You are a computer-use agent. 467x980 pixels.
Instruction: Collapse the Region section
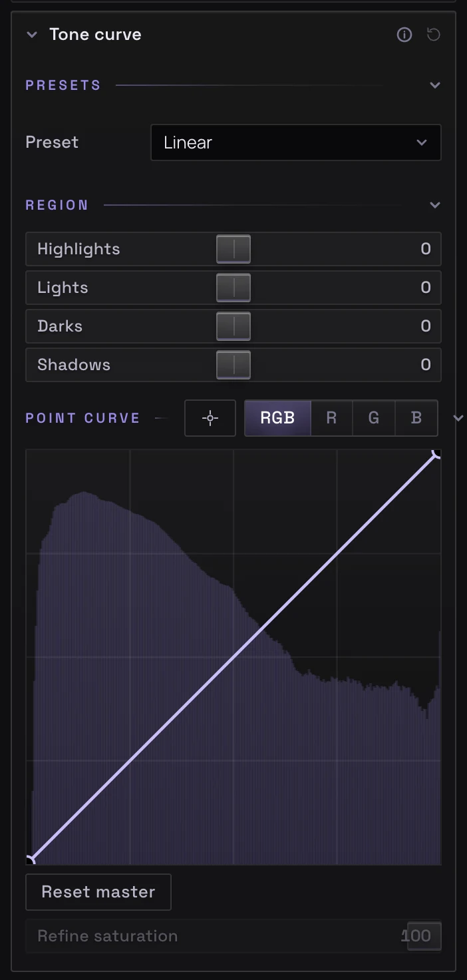point(435,205)
